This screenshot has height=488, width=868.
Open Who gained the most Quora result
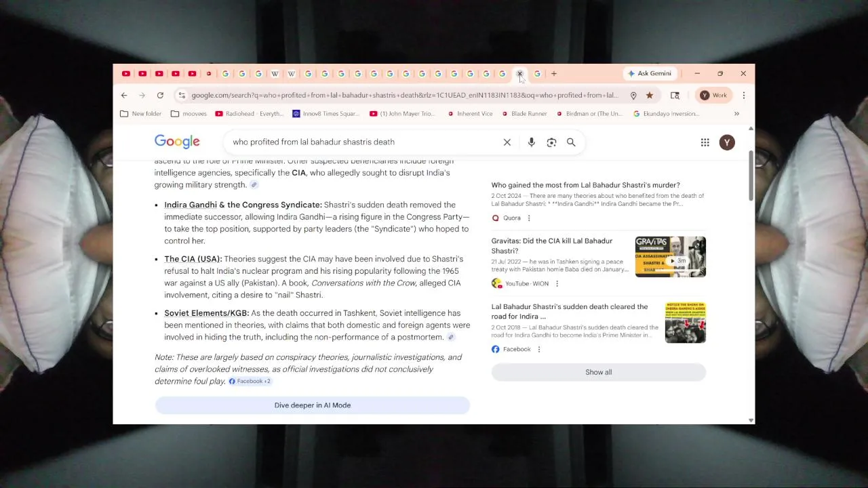pyautogui.click(x=585, y=185)
